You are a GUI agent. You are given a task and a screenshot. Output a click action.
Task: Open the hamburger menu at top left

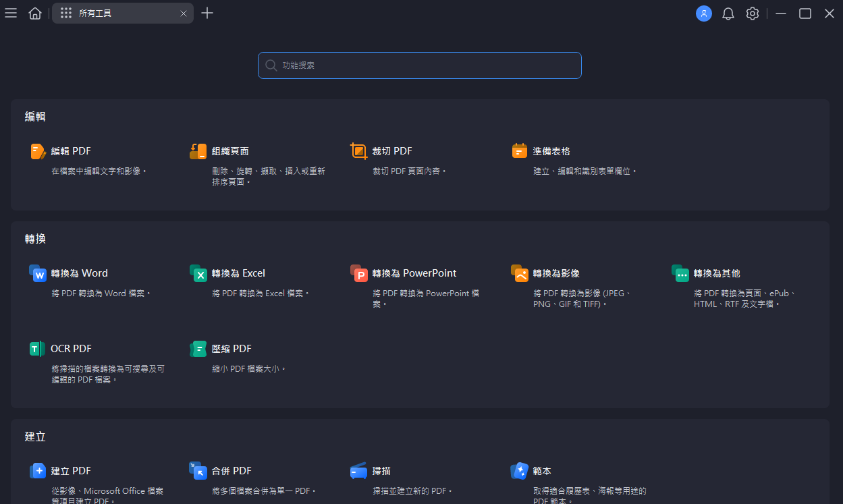(11, 13)
